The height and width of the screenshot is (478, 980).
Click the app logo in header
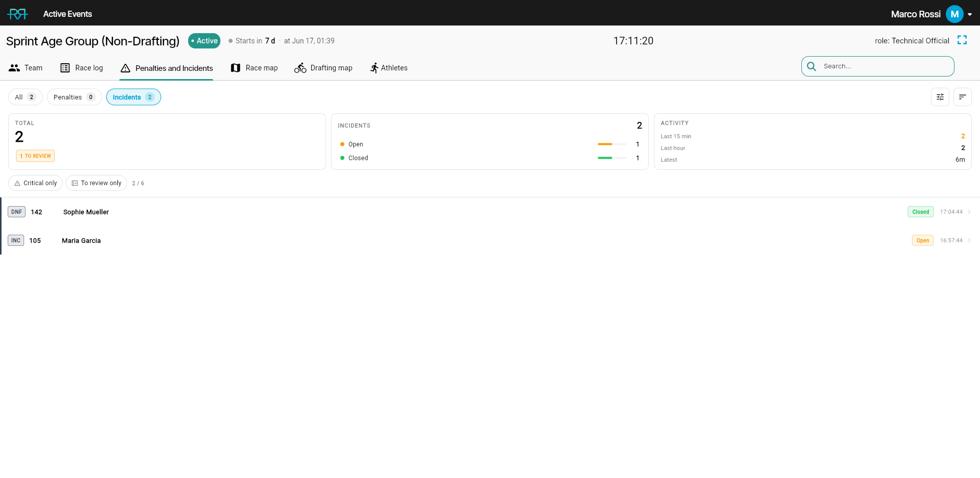[18, 14]
